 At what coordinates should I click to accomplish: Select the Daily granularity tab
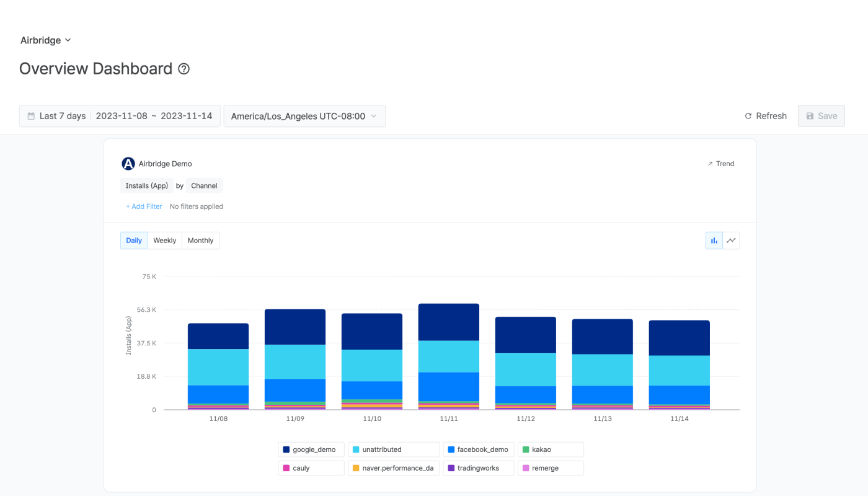click(134, 241)
